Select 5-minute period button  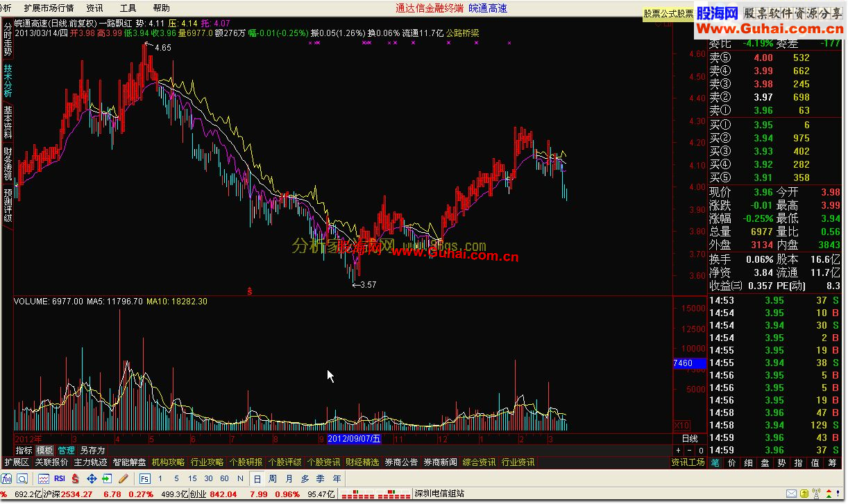pos(176,478)
